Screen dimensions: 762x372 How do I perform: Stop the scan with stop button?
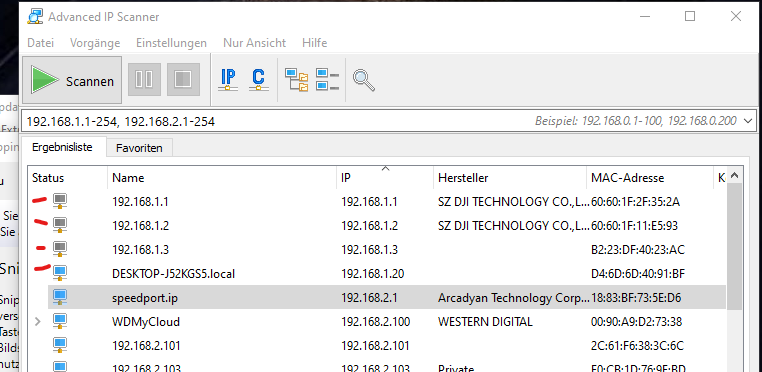(x=183, y=79)
